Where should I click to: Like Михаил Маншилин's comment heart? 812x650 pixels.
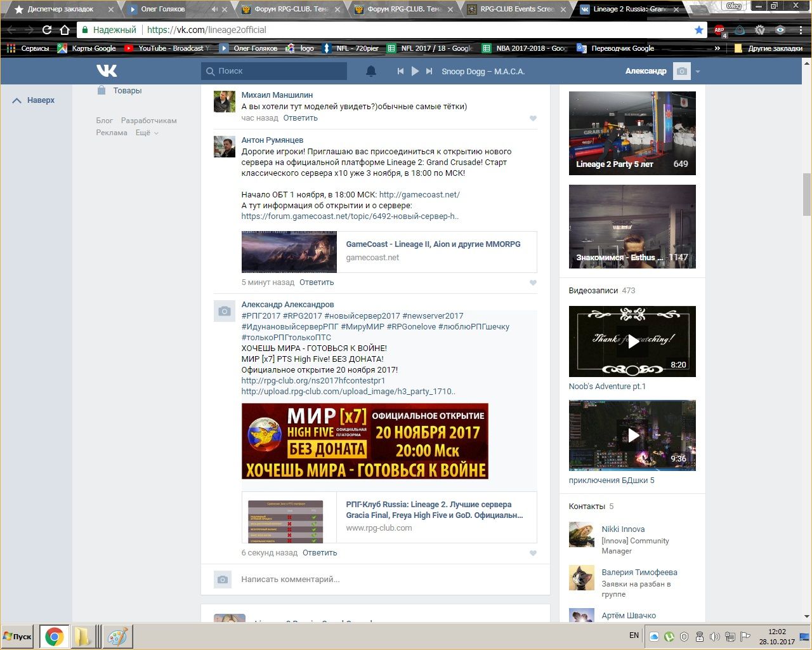[533, 119]
